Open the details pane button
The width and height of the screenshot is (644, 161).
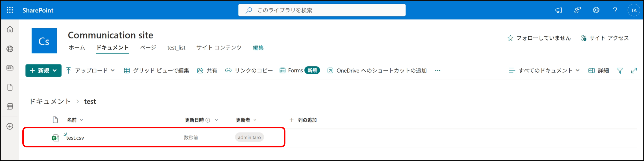click(x=598, y=71)
